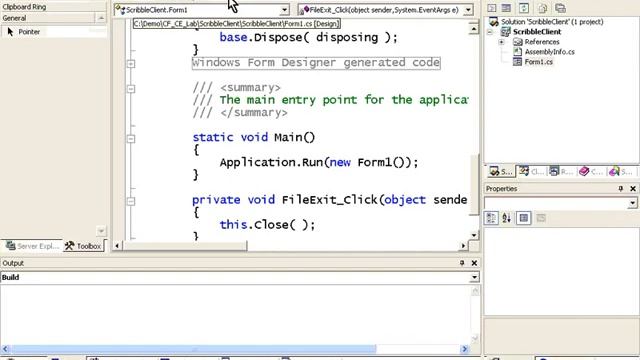Open the Contents help tab
Screen dimensions: 640x360
tap(591, 171)
